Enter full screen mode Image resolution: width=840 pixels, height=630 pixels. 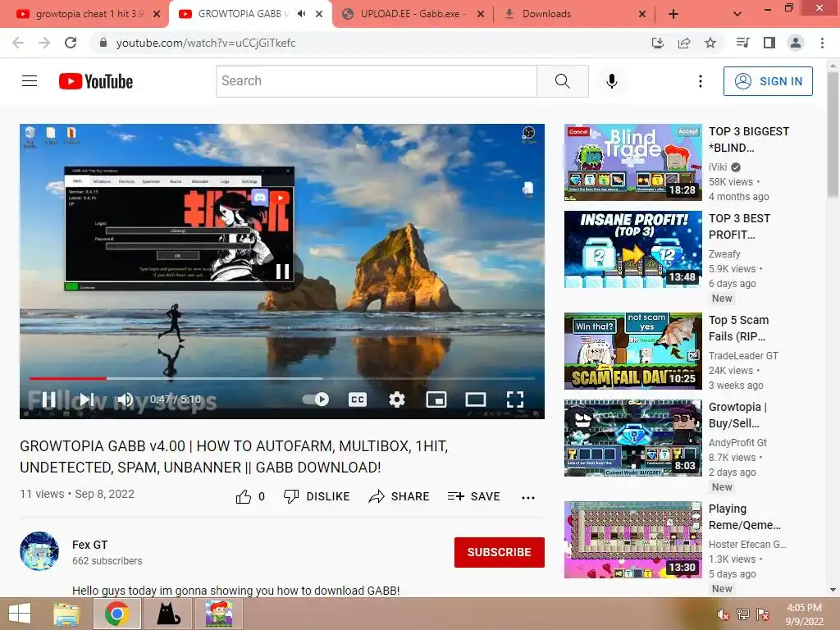[515, 399]
